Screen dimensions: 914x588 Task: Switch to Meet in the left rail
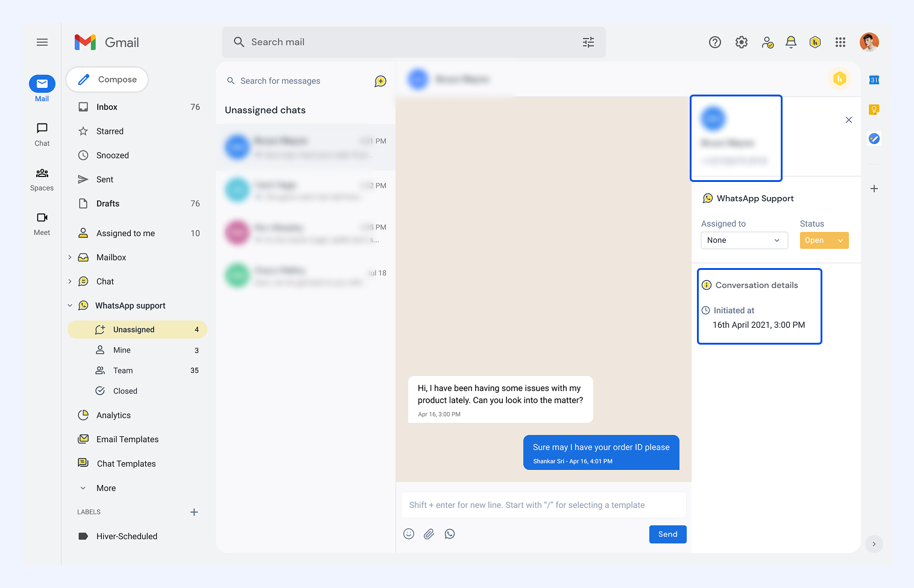[x=42, y=224]
